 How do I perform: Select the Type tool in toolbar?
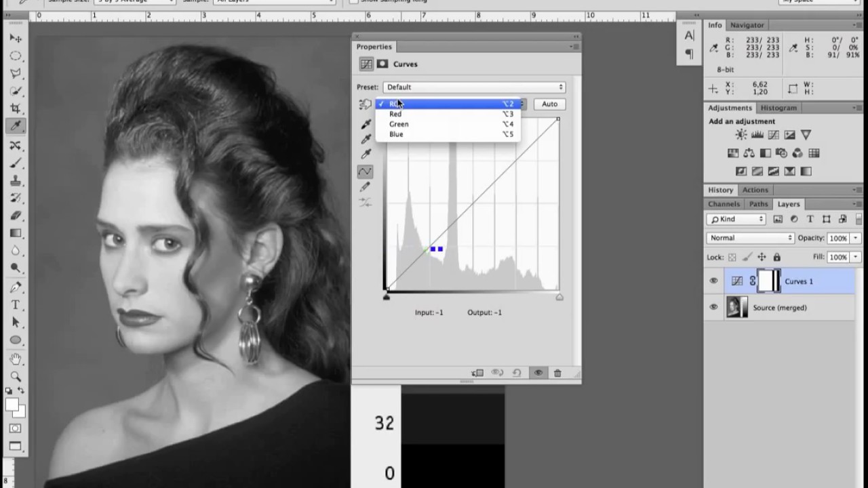[16, 304]
